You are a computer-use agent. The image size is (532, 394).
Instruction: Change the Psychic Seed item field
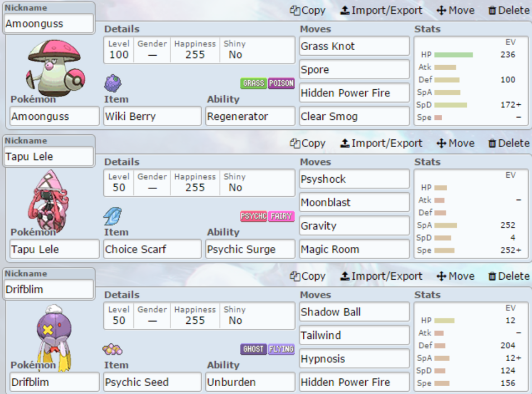(x=152, y=382)
